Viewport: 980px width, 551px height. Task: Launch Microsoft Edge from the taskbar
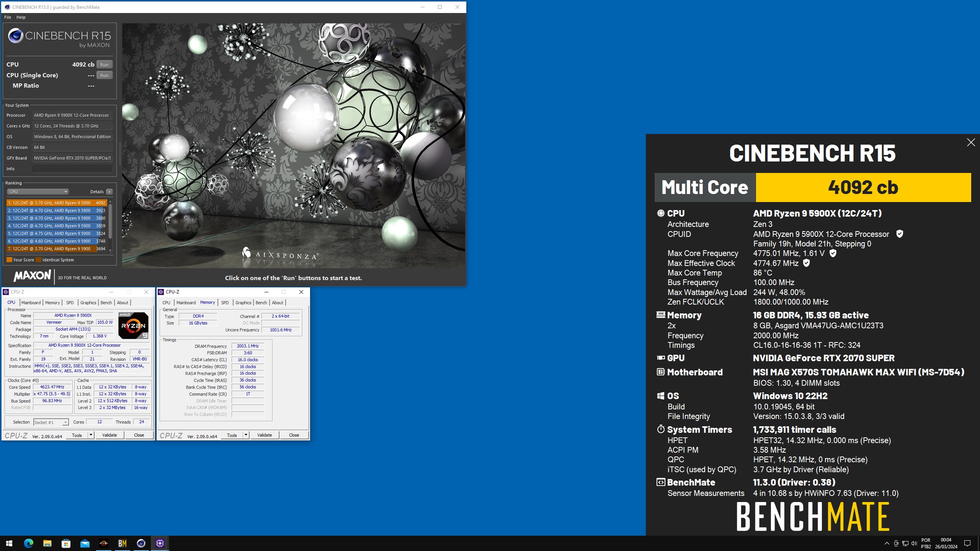tap(28, 543)
